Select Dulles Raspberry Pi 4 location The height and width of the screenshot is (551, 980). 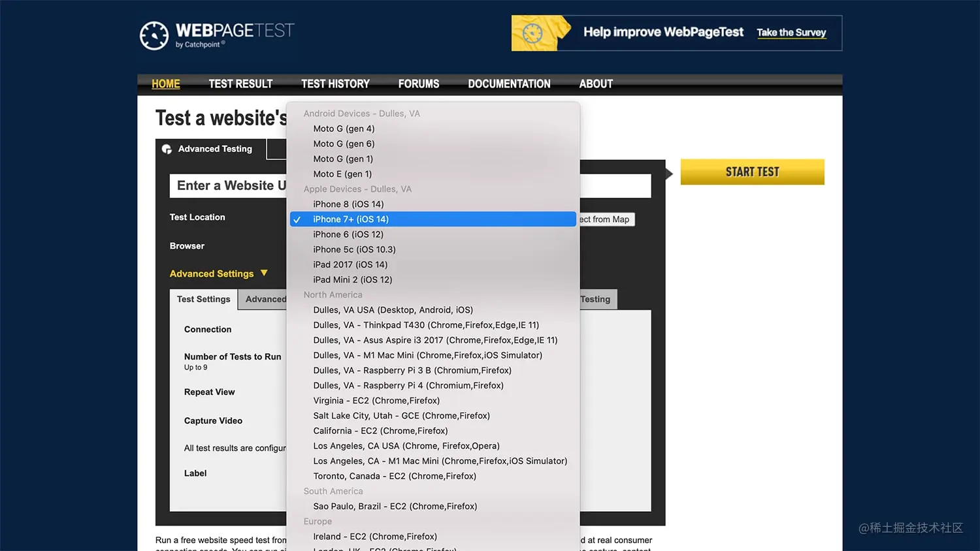(433, 385)
